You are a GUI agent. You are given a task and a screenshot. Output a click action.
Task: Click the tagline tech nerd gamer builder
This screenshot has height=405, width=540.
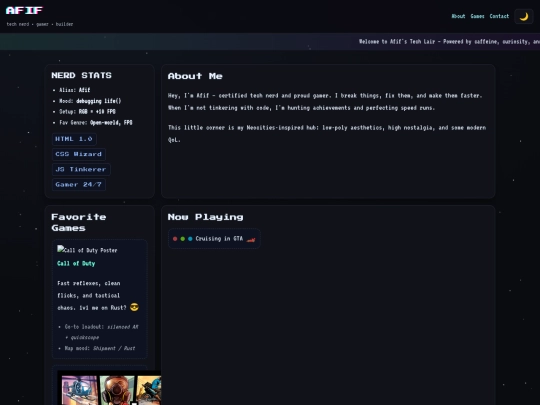40,24
